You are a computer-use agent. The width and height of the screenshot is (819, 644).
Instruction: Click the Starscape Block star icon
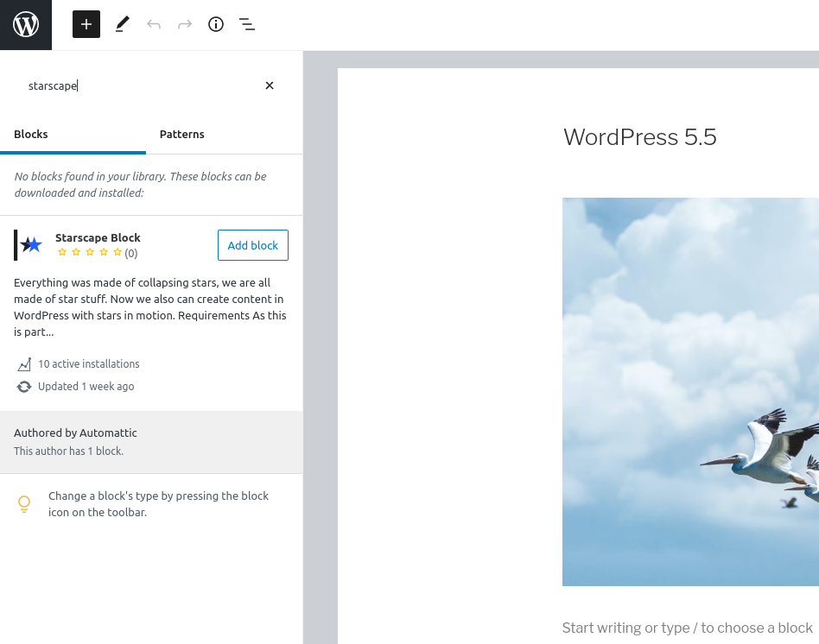tap(29, 245)
